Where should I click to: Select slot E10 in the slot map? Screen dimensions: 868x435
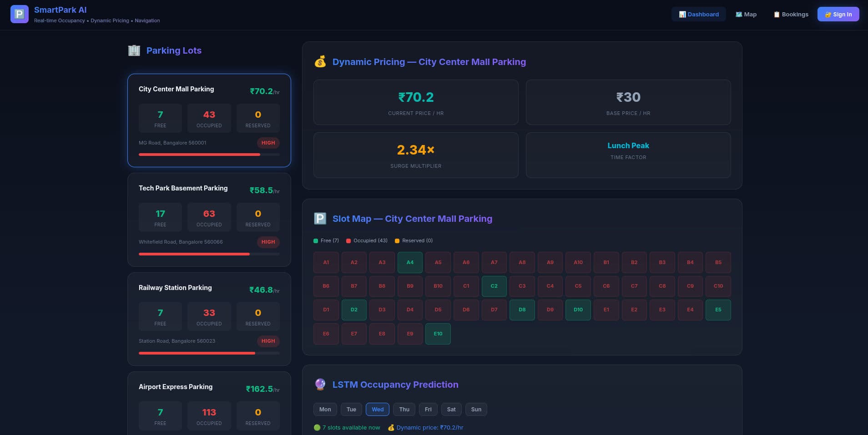(438, 333)
